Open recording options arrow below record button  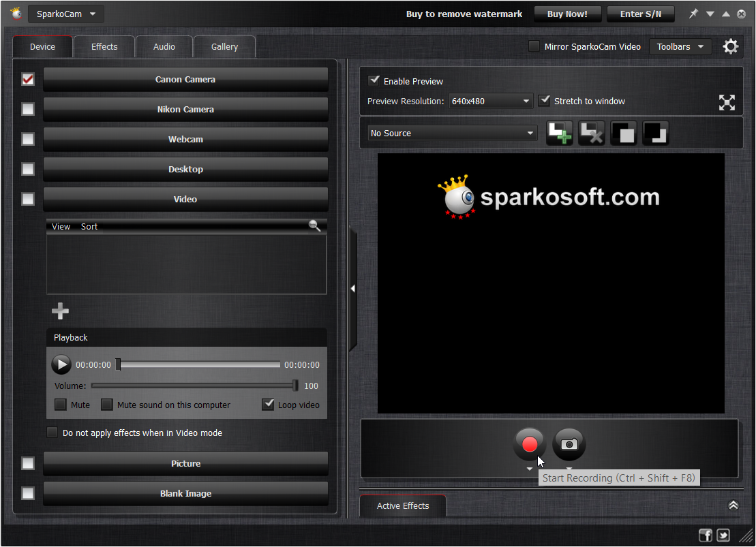coord(530,469)
